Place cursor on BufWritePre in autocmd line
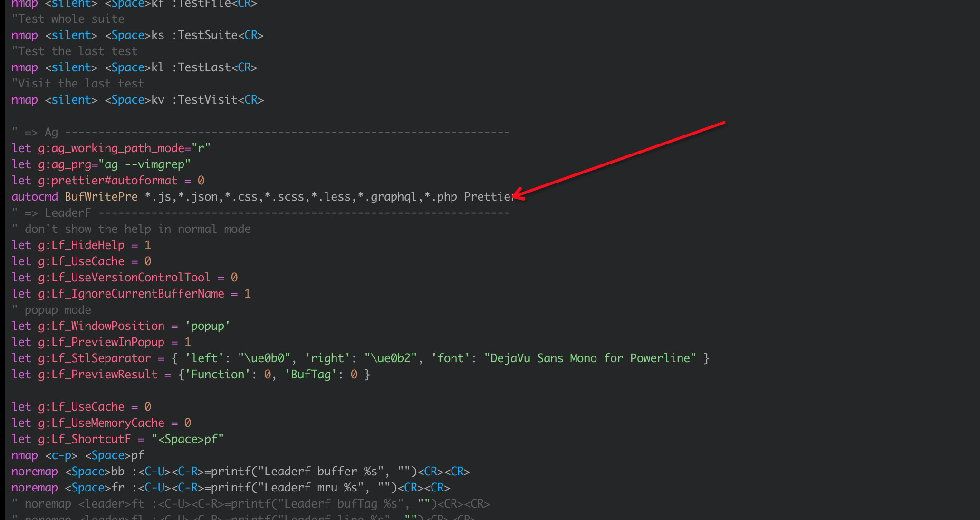This screenshot has height=520, width=980. [x=101, y=197]
